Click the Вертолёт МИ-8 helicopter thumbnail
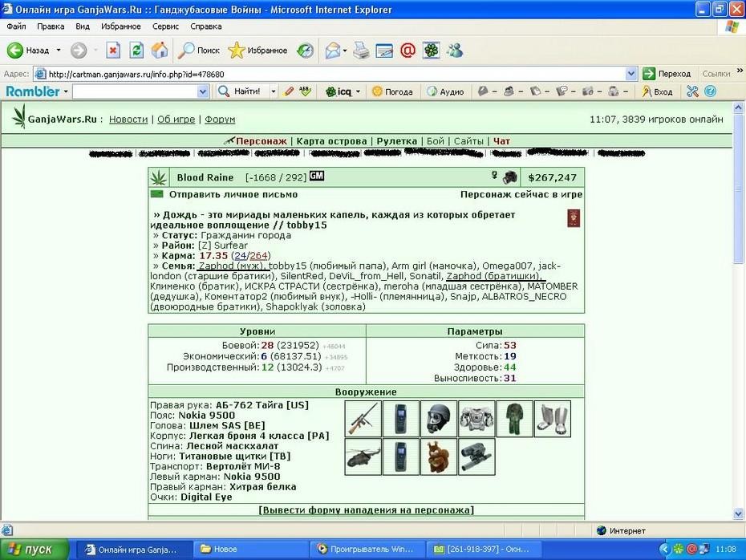This screenshot has height=560, width=746. (363, 457)
